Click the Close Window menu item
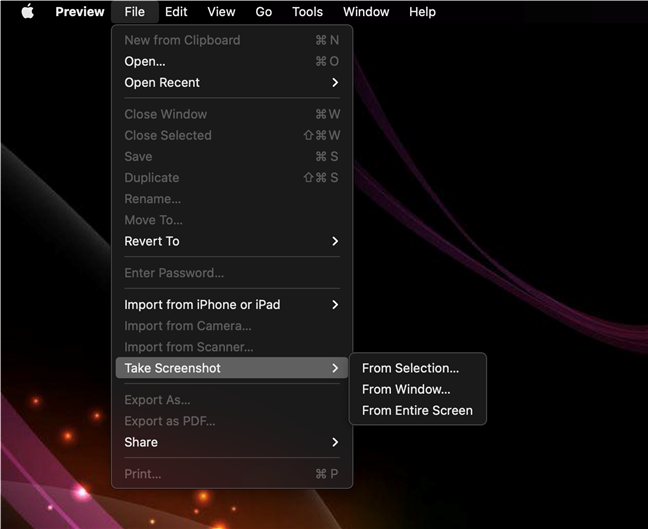 [232, 114]
